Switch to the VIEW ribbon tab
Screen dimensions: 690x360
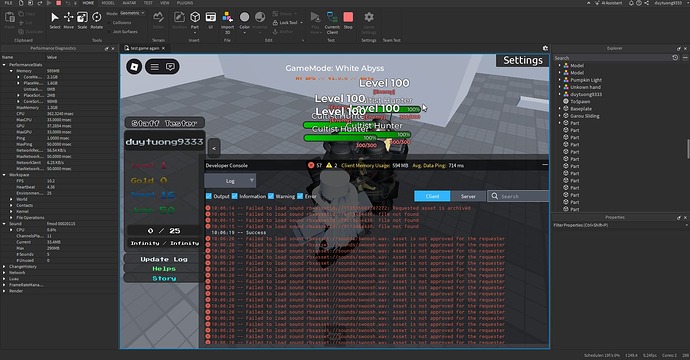tap(165, 3)
